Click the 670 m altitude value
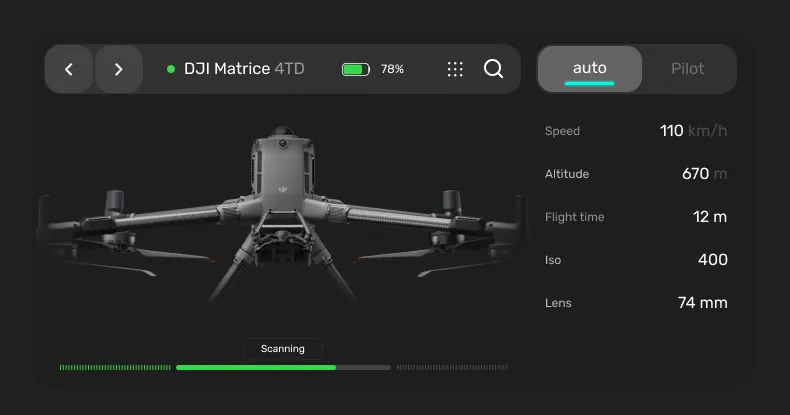This screenshot has height=415, width=790. pos(704,174)
